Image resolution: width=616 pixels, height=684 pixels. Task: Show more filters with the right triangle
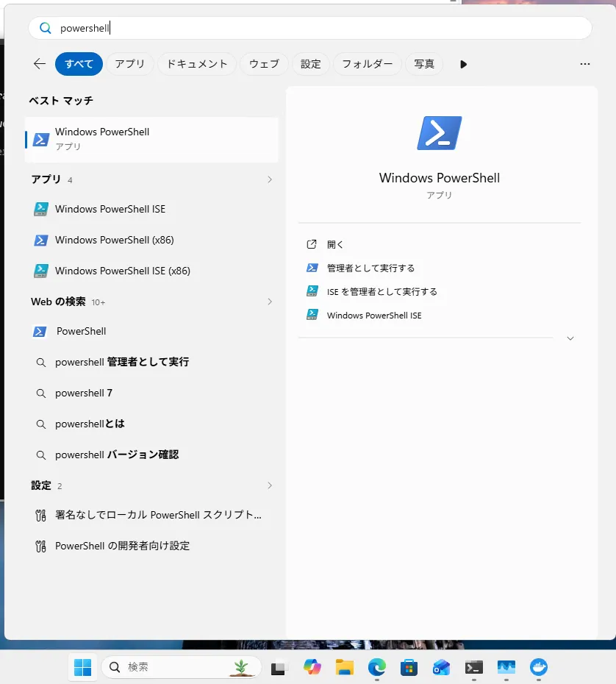463,64
